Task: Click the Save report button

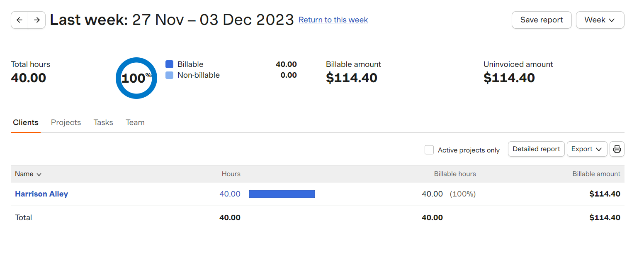Action: click(542, 20)
